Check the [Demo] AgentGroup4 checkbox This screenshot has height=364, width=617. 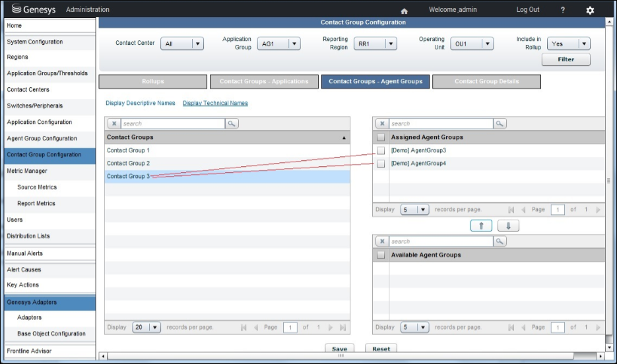[x=381, y=164]
